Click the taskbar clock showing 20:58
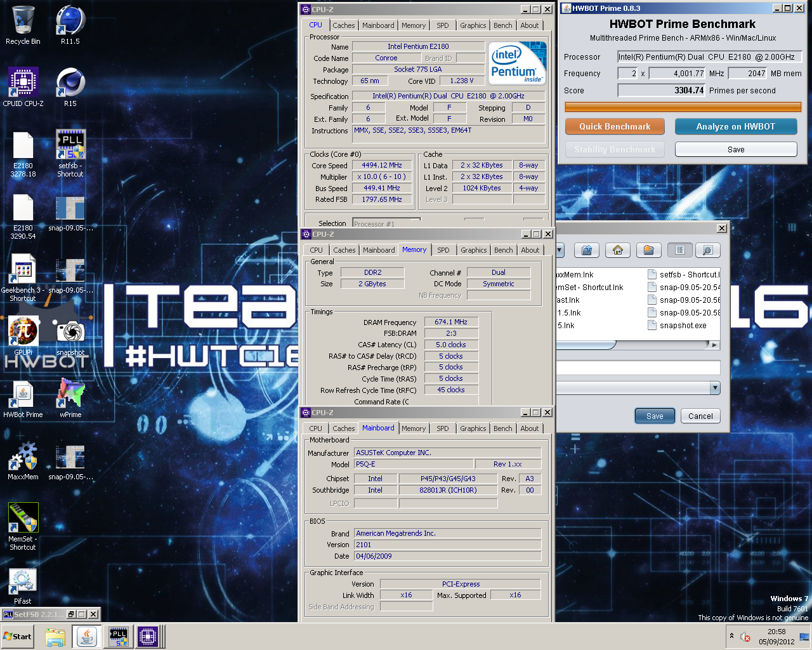This screenshot has width=812, height=650. pos(776,636)
